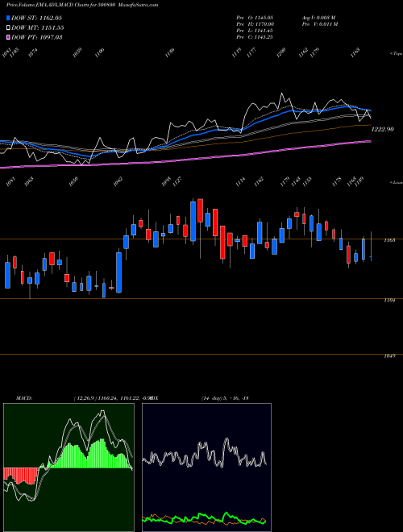Click the tallest blue candlestick near chart center
This screenshot has width=403, height=532.
pyautogui.click(x=193, y=221)
